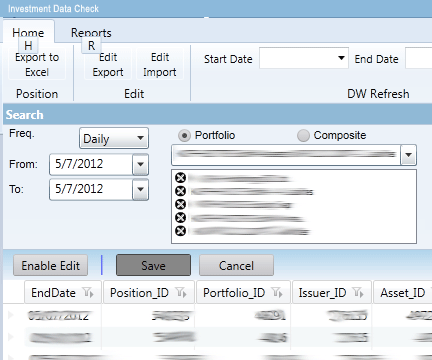This screenshot has height=360, width=432.
Task: Open the To date picker dropdown
Action: [x=140, y=189]
